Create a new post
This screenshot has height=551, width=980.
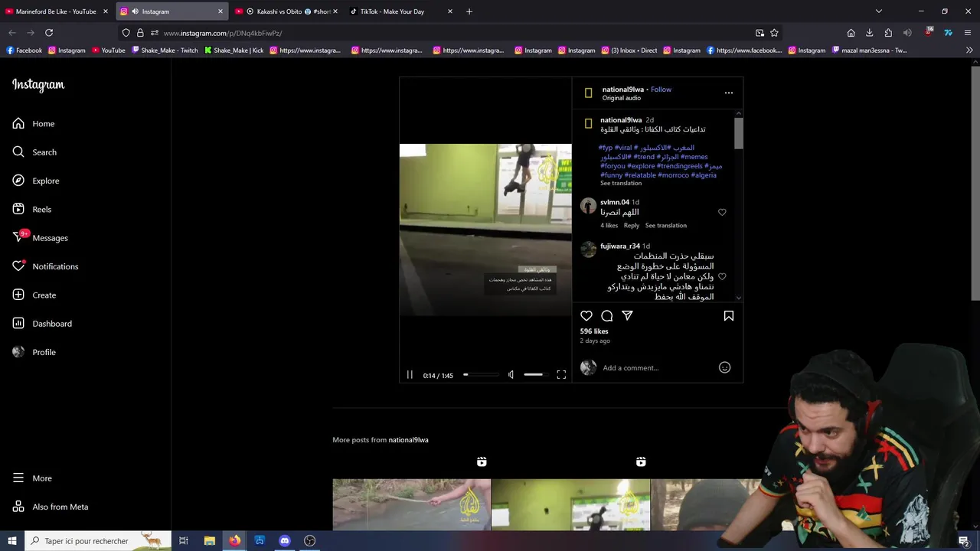(34, 295)
